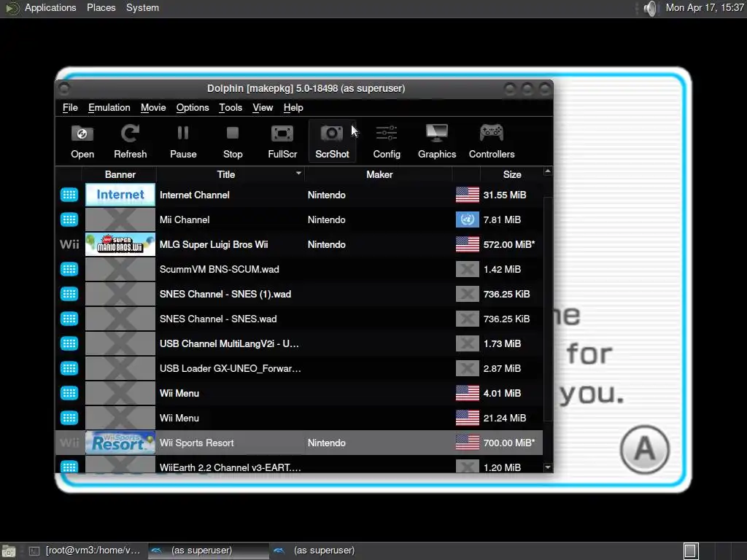Click workspace switcher in bottom panel
Image resolution: width=747 pixels, height=560 pixels.
691,551
